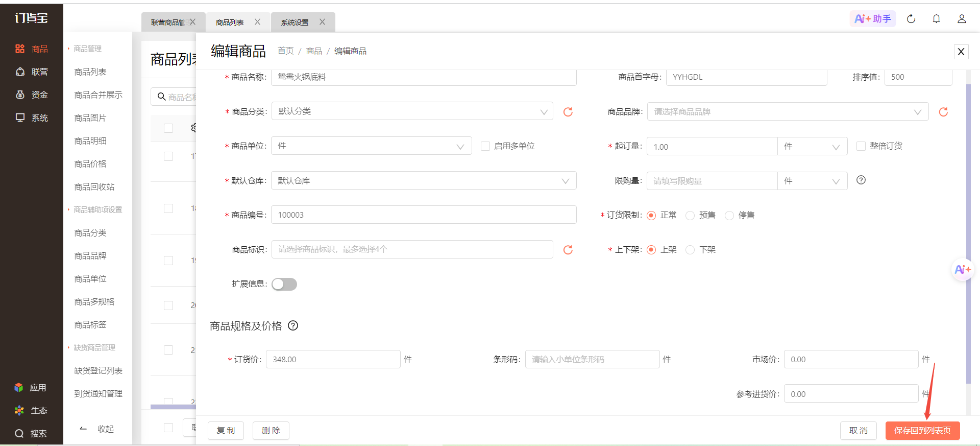
Task: Choose the 下架 radio button
Action: [690, 250]
